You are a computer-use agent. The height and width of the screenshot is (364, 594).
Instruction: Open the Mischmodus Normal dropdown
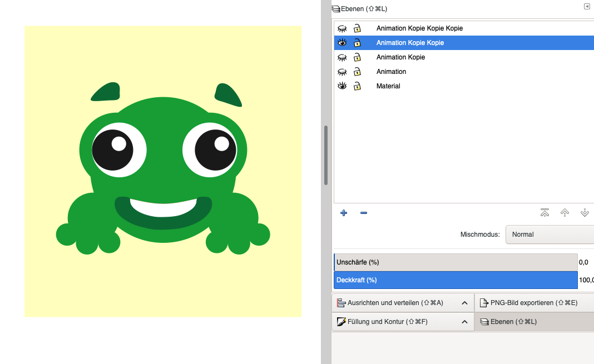[551, 235]
